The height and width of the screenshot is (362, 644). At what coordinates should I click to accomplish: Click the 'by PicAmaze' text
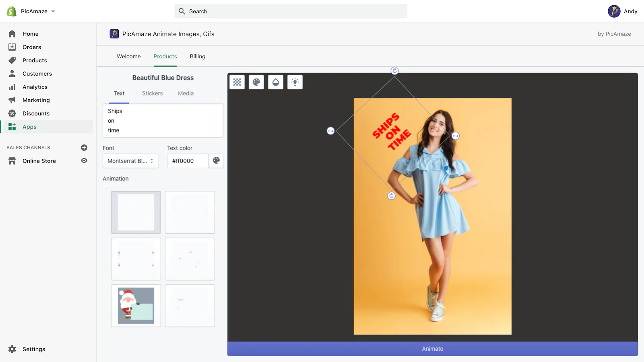(x=614, y=34)
